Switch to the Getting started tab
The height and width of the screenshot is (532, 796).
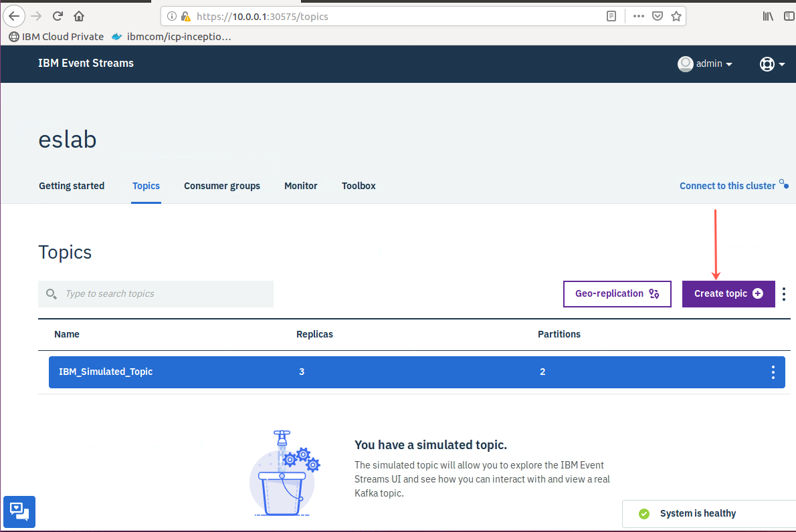[72, 186]
